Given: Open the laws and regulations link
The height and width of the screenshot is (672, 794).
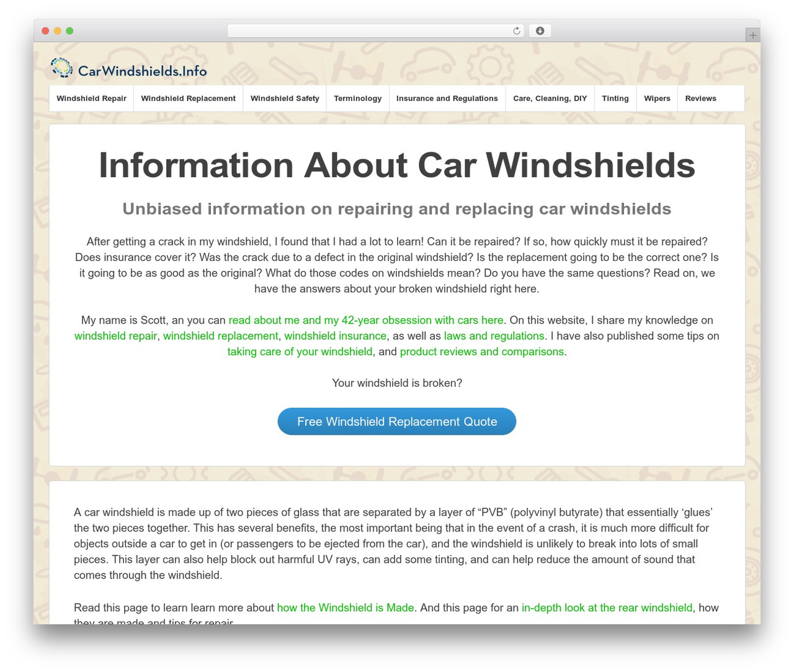Looking at the screenshot, I should [x=494, y=336].
